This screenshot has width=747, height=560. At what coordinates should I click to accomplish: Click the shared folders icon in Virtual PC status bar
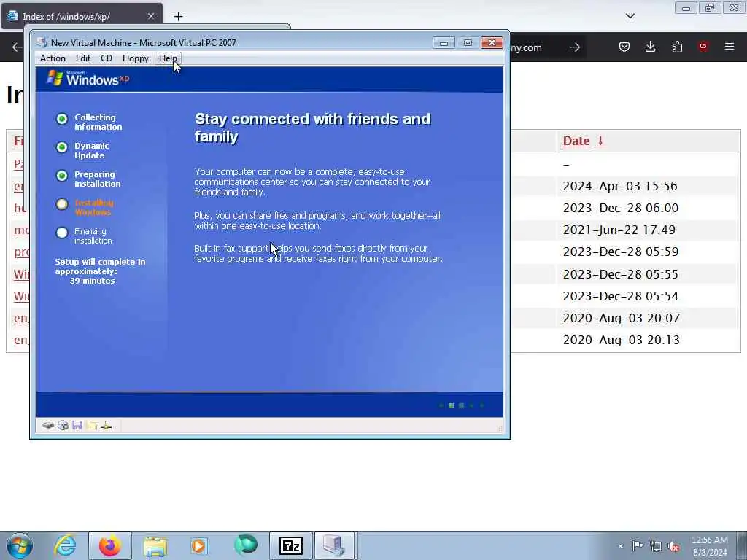click(x=92, y=425)
